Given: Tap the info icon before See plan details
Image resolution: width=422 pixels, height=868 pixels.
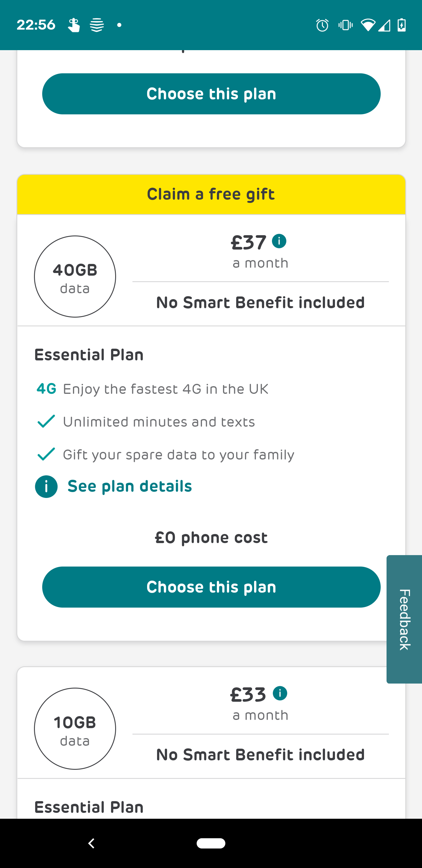Looking at the screenshot, I should 46,486.
